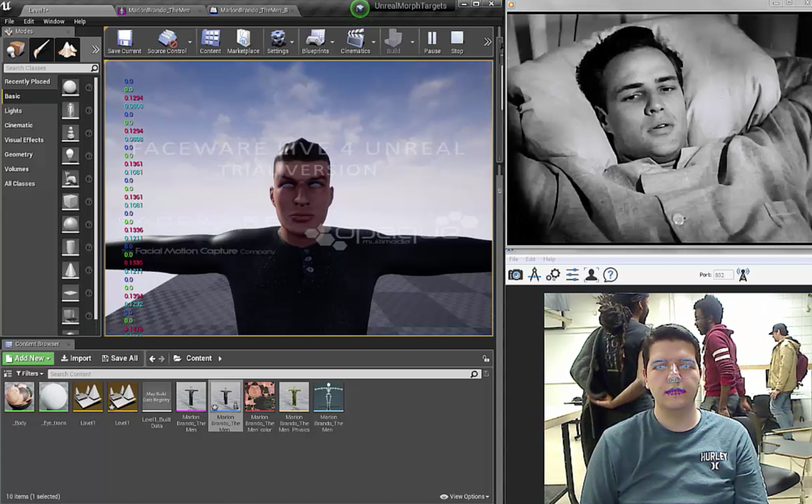Open Blueprints dropdown arrow

pyautogui.click(x=332, y=42)
